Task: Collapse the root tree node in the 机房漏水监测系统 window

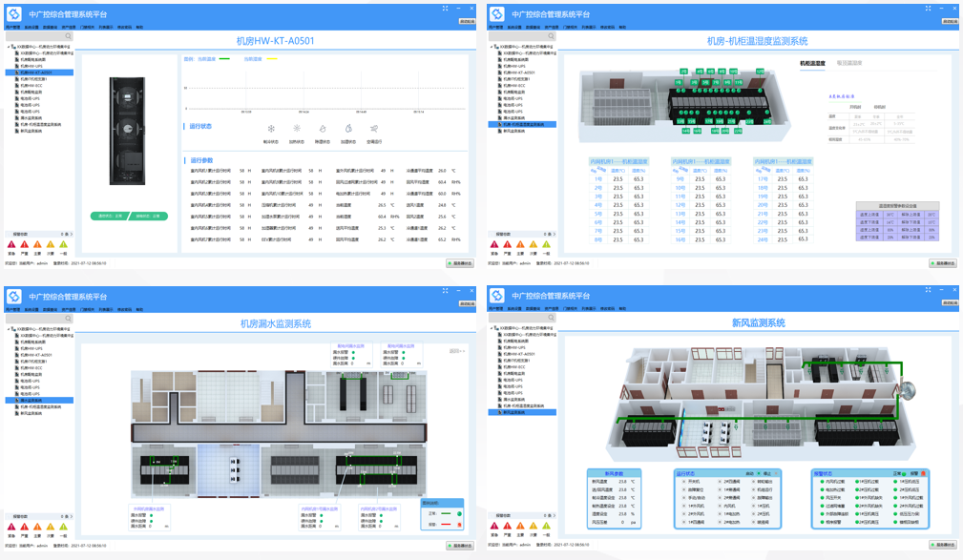Action: click(x=9, y=329)
